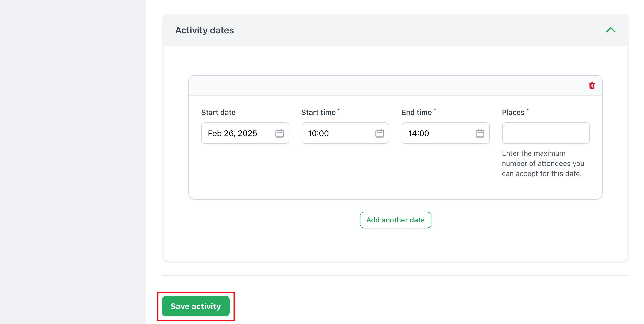The image size is (644, 324).
Task: Collapse the Activity dates section
Action: pyautogui.click(x=611, y=30)
